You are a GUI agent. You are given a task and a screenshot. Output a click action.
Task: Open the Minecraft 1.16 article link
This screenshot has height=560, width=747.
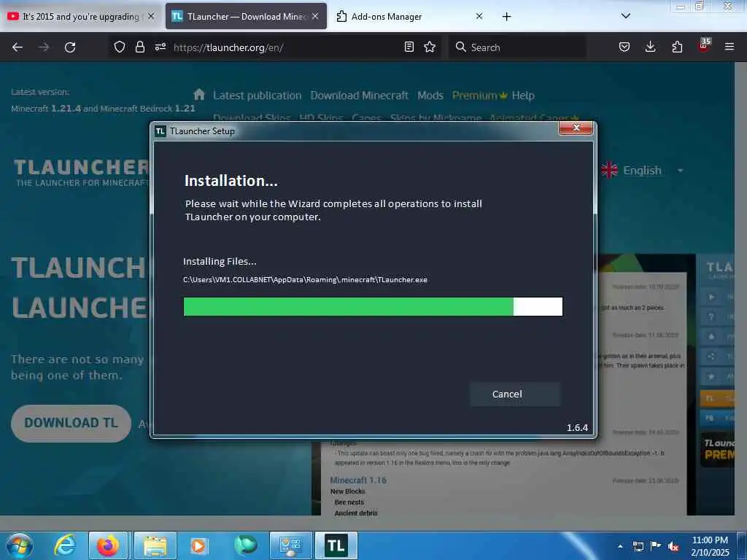(357, 480)
